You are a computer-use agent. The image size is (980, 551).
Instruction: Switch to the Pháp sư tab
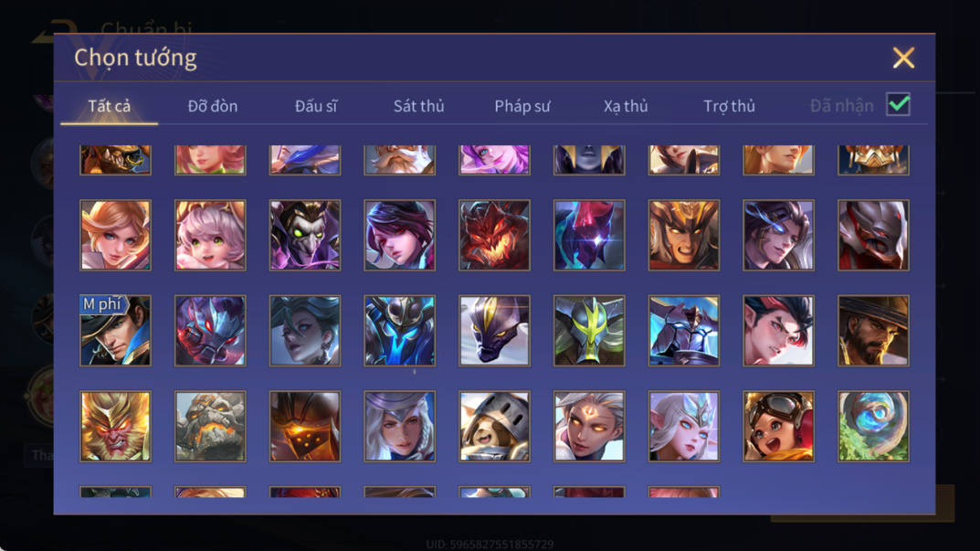[x=522, y=106]
